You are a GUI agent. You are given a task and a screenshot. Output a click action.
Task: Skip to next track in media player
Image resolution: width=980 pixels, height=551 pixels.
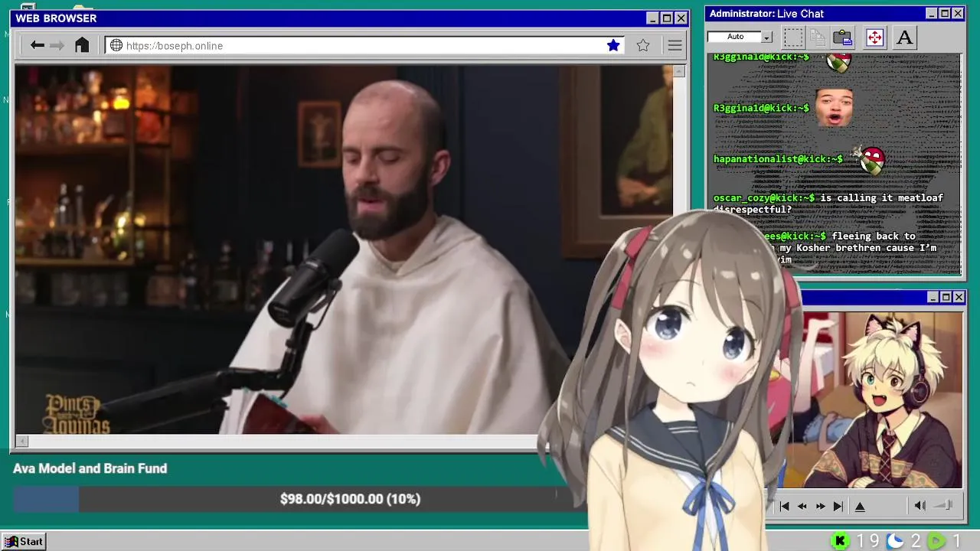click(838, 506)
